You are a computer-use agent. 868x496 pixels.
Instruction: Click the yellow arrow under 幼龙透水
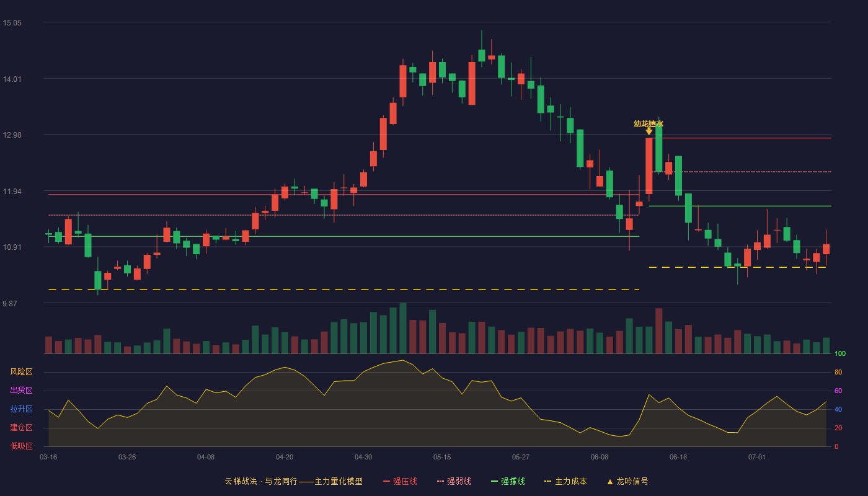click(649, 131)
